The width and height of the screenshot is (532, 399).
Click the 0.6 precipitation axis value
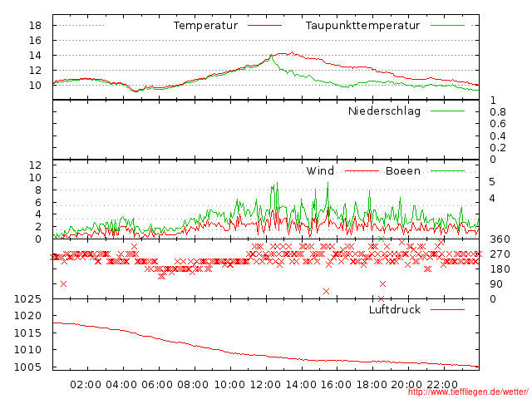point(498,124)
